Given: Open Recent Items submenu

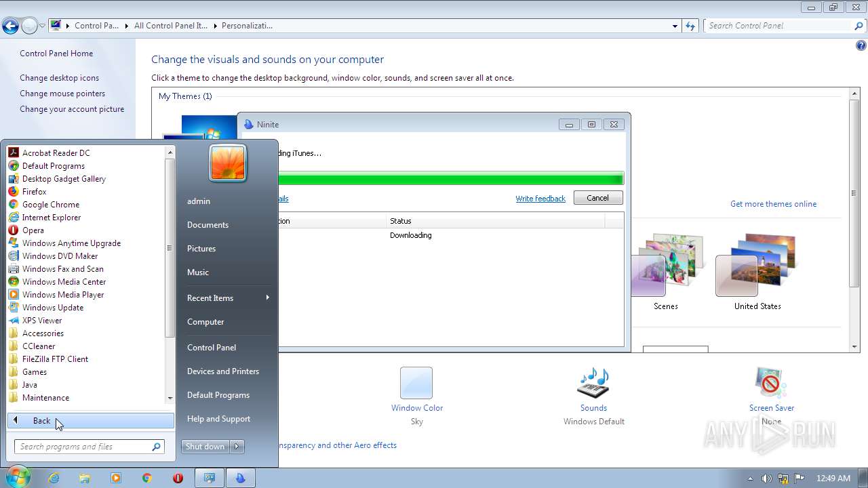Looking at the screenshot, I should click(x=228, y=298).
